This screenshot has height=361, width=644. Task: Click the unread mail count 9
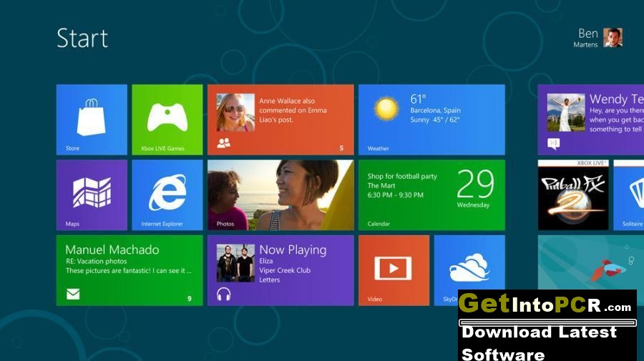(190, 299)
